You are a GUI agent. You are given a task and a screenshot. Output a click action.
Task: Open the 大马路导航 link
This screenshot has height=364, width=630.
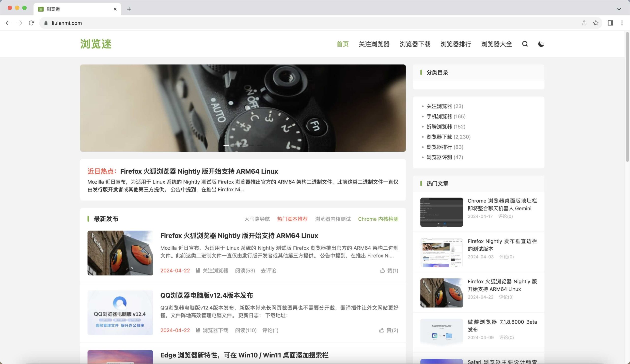coord(257,219)
